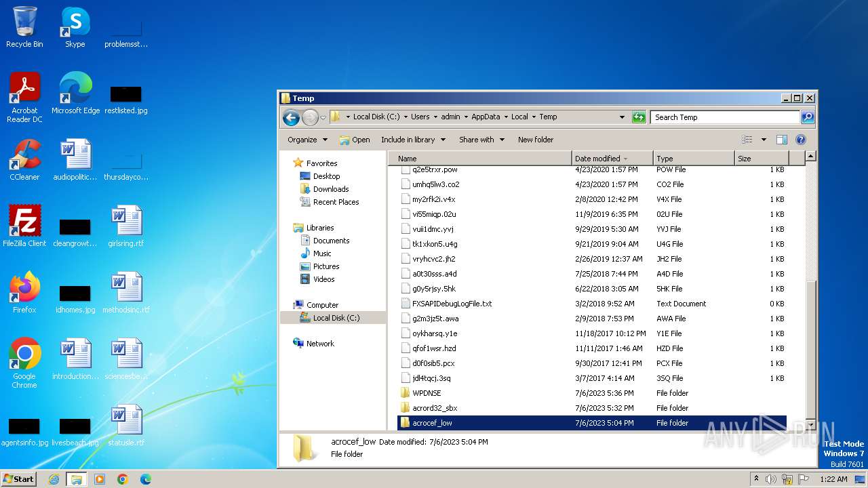Click the New folder button
The width and height of the screenshot is (868, 488).
coord(536,140)
